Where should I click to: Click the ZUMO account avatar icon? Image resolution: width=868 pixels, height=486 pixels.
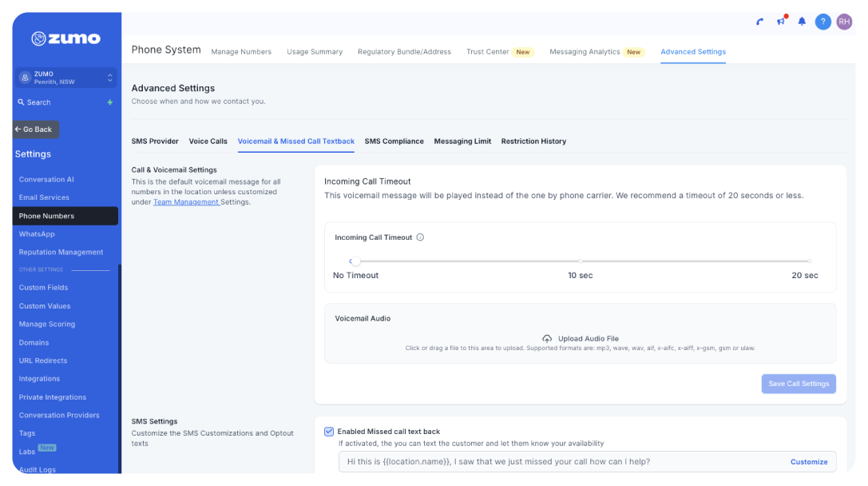(x=25, y=78)
